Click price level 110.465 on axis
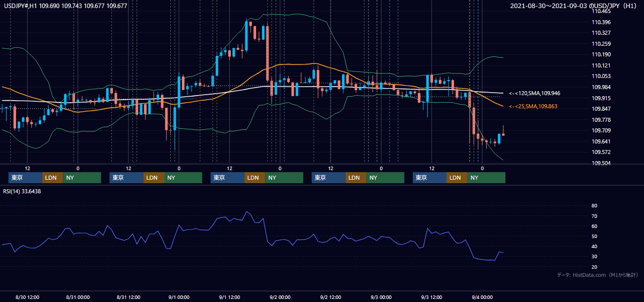The image size is (644, 302). tap(601, 12)
